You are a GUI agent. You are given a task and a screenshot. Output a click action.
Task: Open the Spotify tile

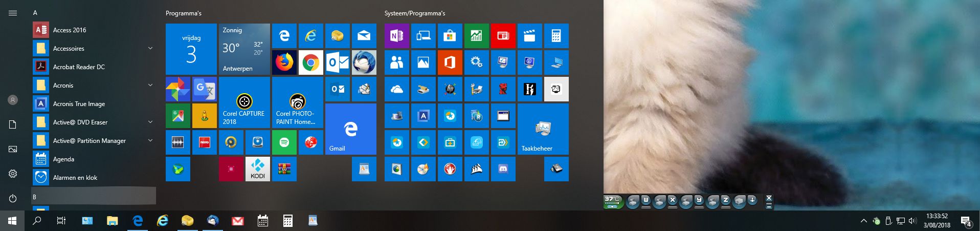pyautogui.click(x=284, y=142)
